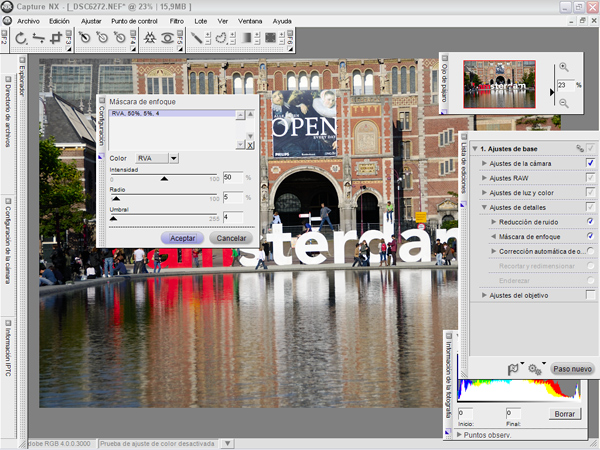This screenshot has height=450, width=600.
Task: Pick the Black control point tool
Action: click(85, 38)
